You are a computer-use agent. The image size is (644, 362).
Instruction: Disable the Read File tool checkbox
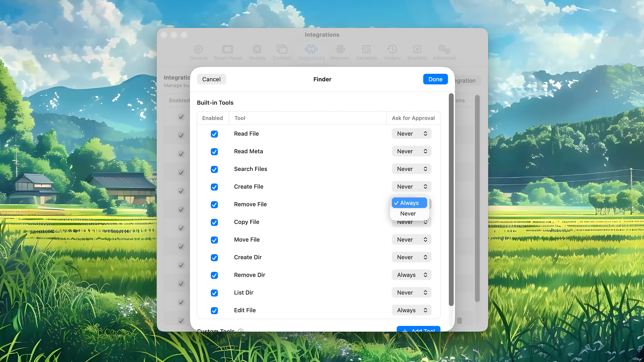[214, 134]
